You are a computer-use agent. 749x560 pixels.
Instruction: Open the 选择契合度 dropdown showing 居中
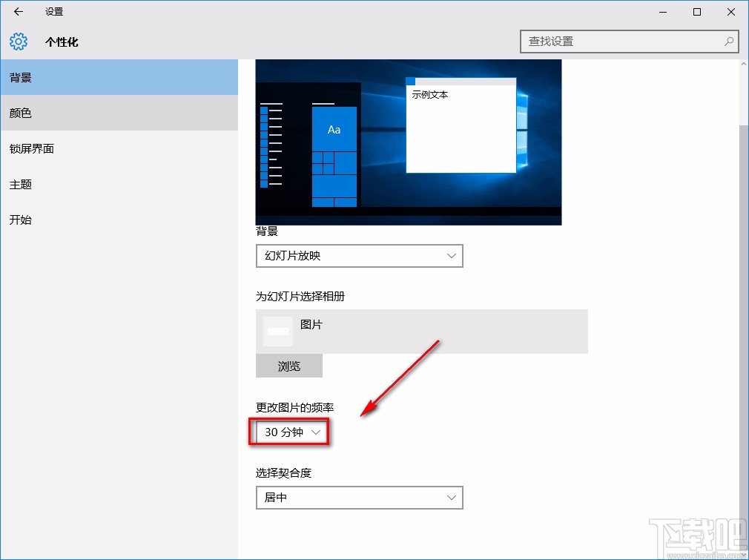[359, 498]
